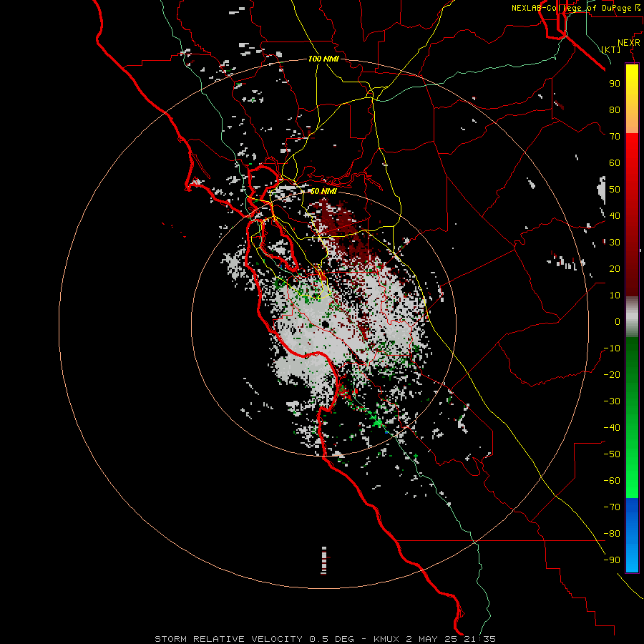This screenshot has height=644, width=644.
Task: Click the positive 80 value on velocity scale
Action: [615, 109]
